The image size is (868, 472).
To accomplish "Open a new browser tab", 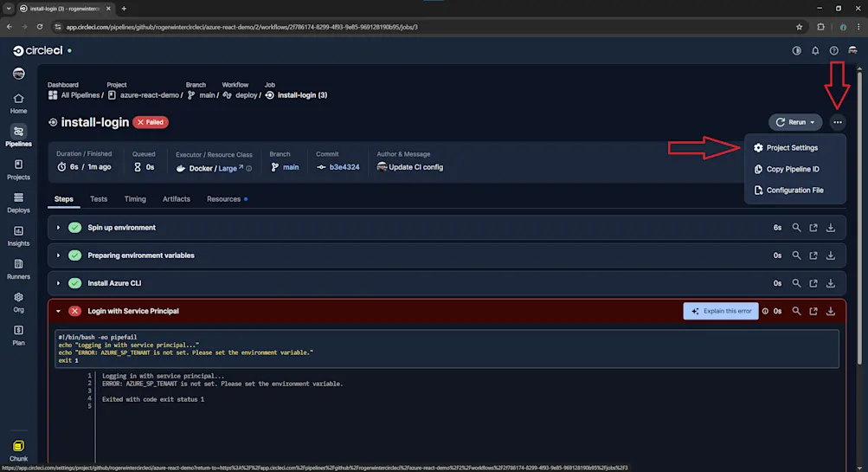I will (124, 9).
